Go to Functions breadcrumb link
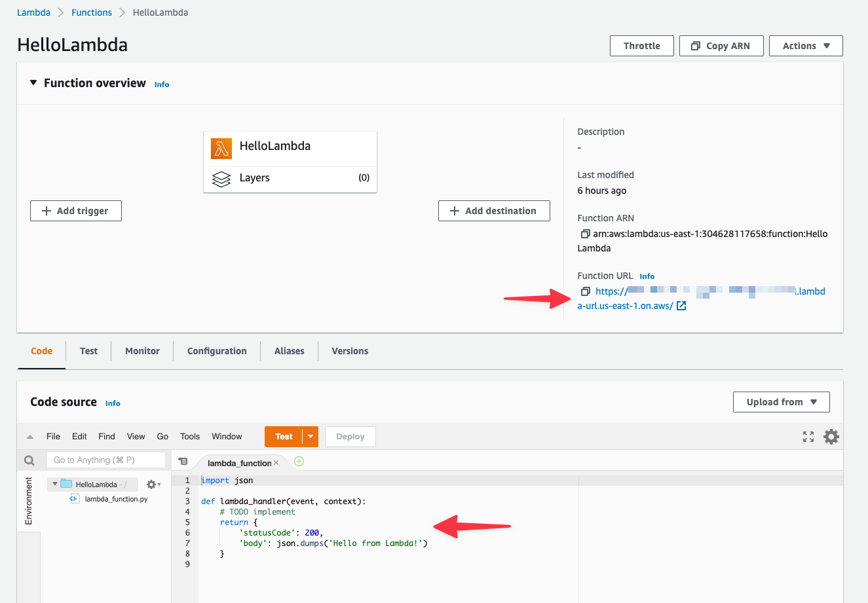The height and width of the screenshot is (603, 868). [92, 12]
